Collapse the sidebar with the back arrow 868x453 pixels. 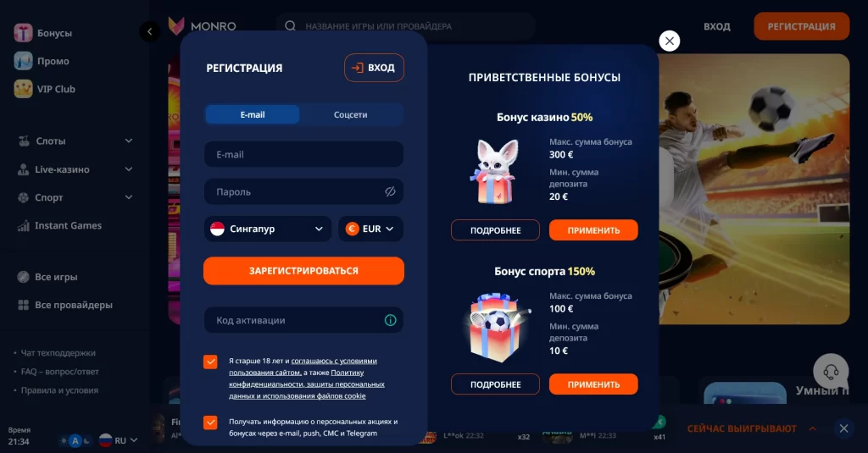(x=149, y=31)
